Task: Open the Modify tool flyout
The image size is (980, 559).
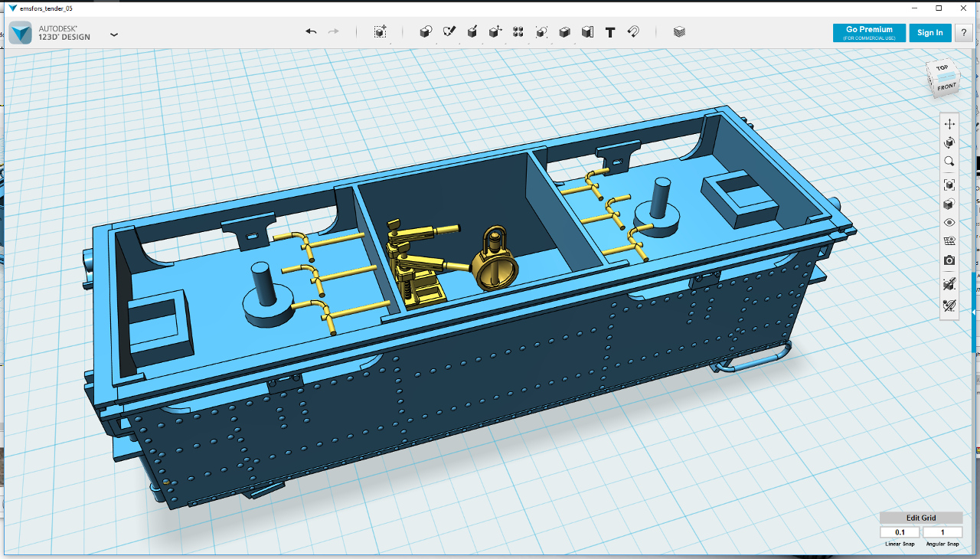Action: point(495,31)
